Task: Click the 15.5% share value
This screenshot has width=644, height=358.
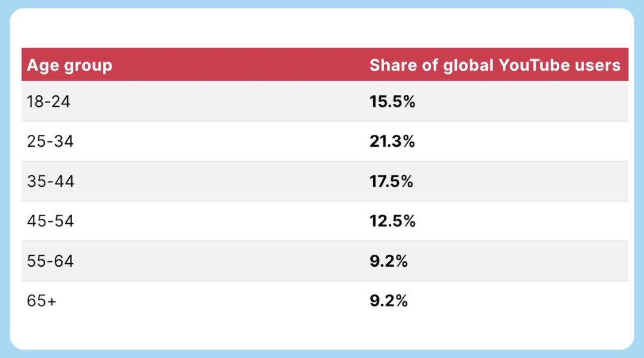Action: (x=392, y=101)
